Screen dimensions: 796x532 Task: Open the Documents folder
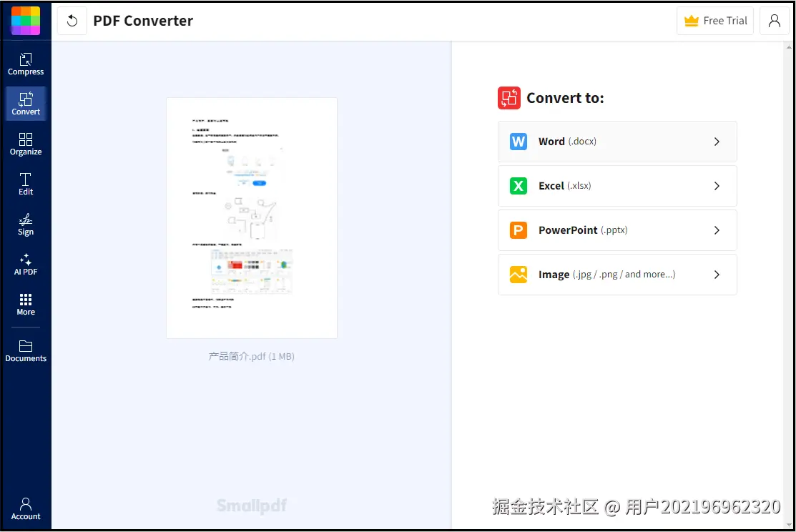point(25,351)
